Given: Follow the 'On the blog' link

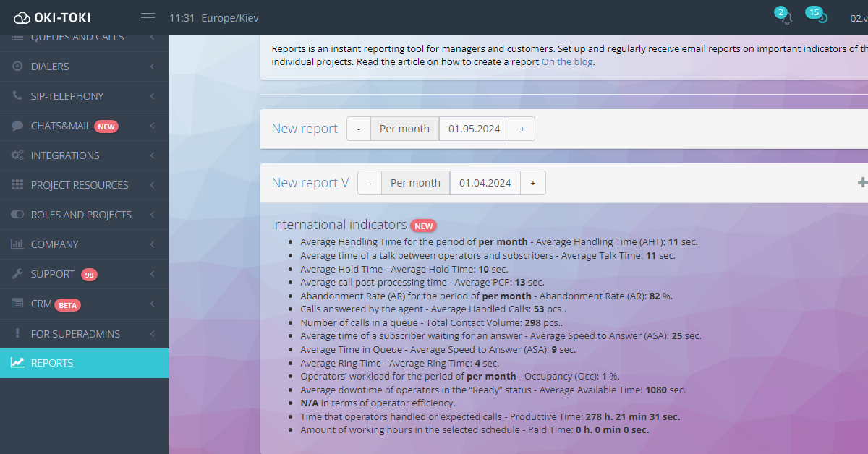Looking at the screenshot, I should coord(567,62).
